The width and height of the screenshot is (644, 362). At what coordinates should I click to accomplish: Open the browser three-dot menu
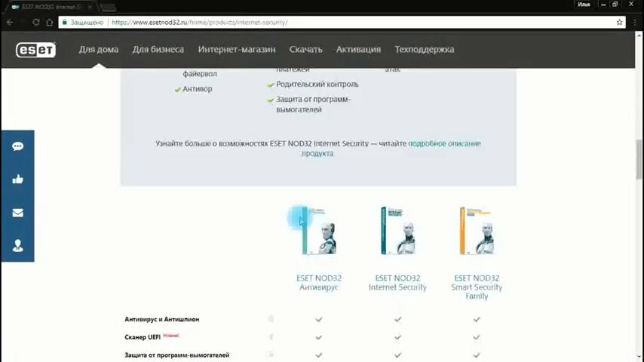634,22
